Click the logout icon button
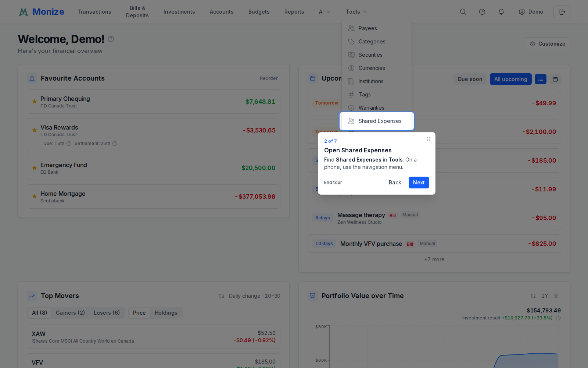Image resolution: width=588 pixels, height=368 pixels. (x=562, y=12)
